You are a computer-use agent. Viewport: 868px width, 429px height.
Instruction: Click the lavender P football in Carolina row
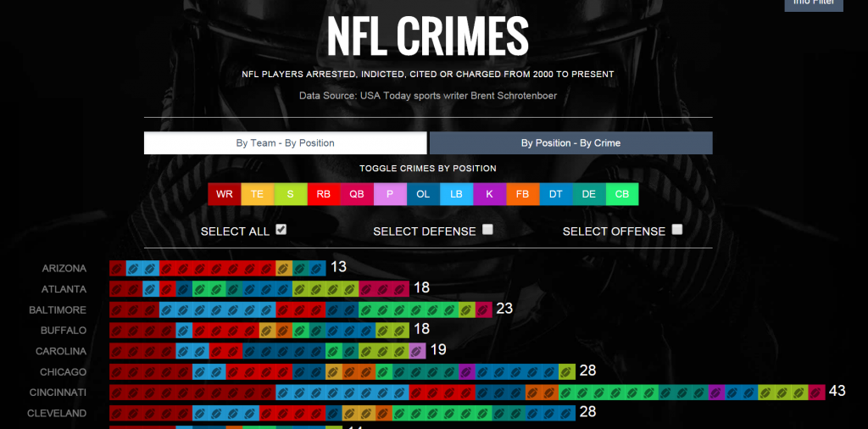click(417, 351)
